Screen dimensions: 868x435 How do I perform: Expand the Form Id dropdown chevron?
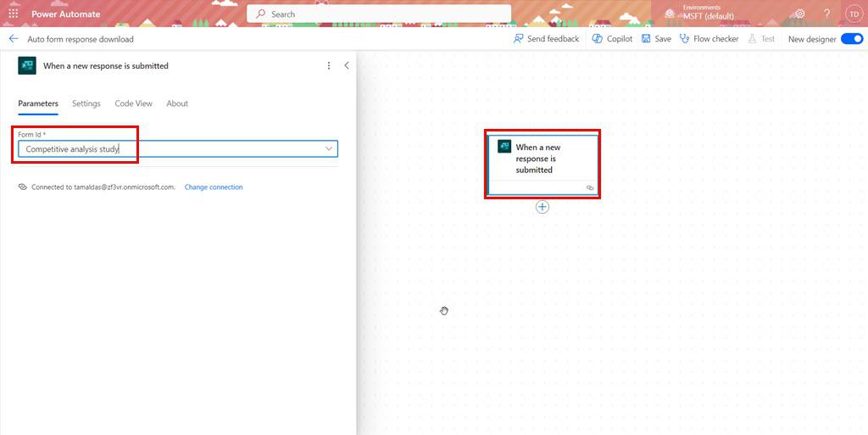click(329, 149)
